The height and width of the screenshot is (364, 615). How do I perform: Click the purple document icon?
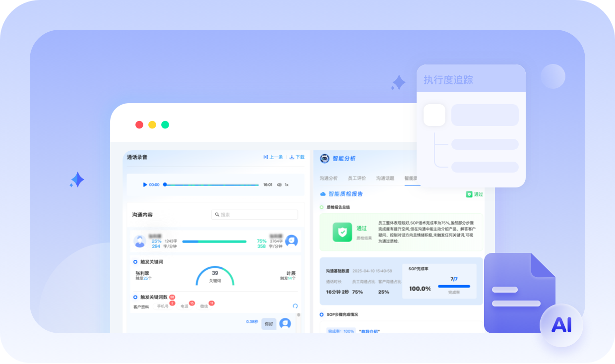click(518, 293)
